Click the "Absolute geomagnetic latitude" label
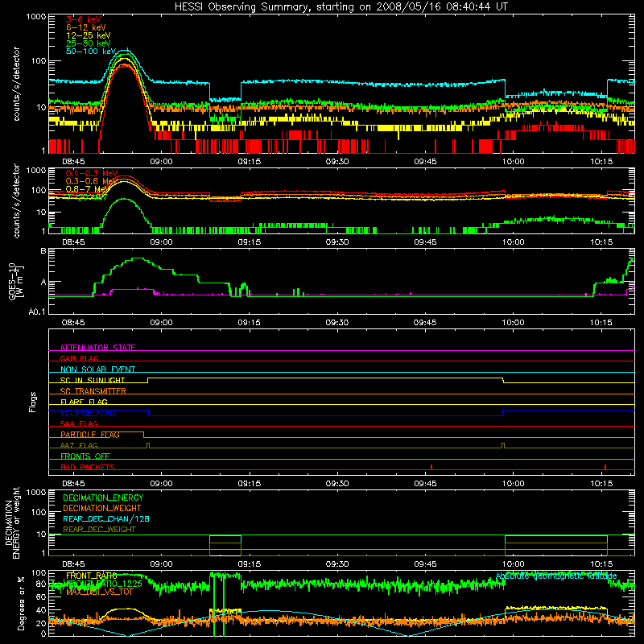644x644 pixels. 556,576
